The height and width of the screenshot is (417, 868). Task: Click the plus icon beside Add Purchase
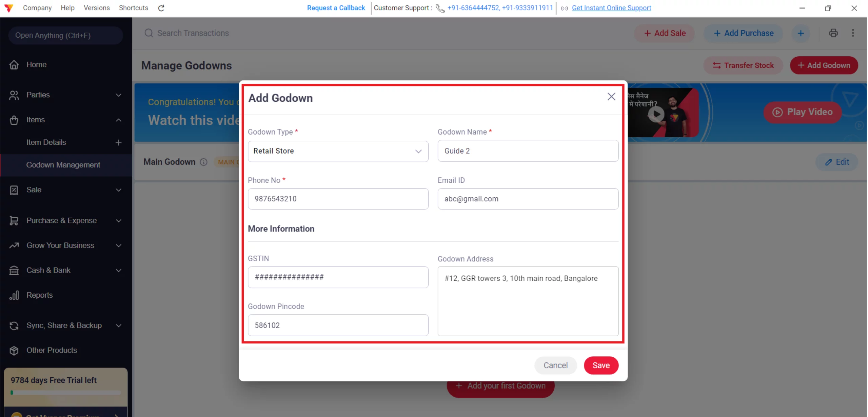click(x=801, y=33)
